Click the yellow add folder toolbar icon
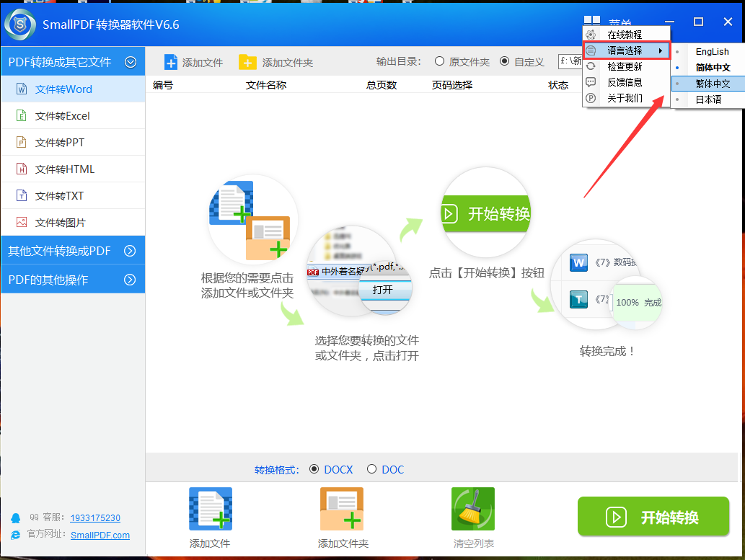Screen dimensions: 745x560 247,62
